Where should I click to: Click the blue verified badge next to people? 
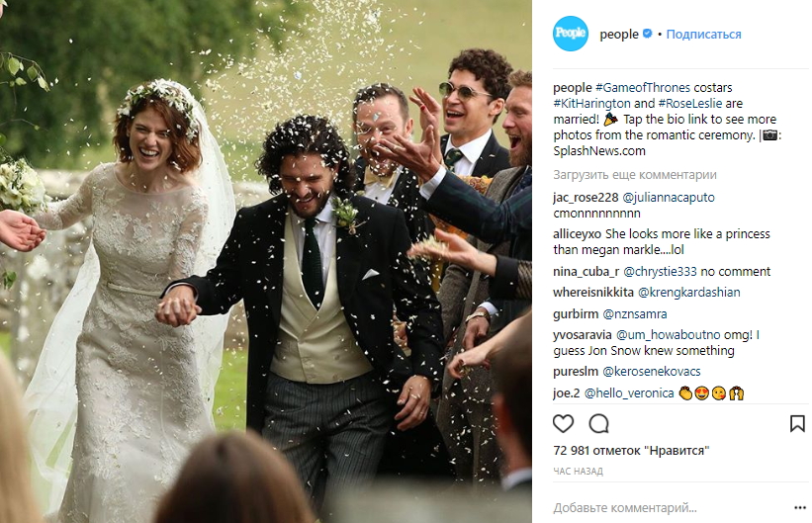click(x=647, y=34)
